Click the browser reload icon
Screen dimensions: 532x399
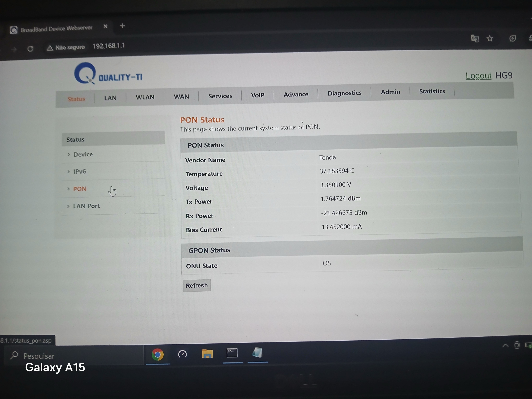tap(30, 49)
